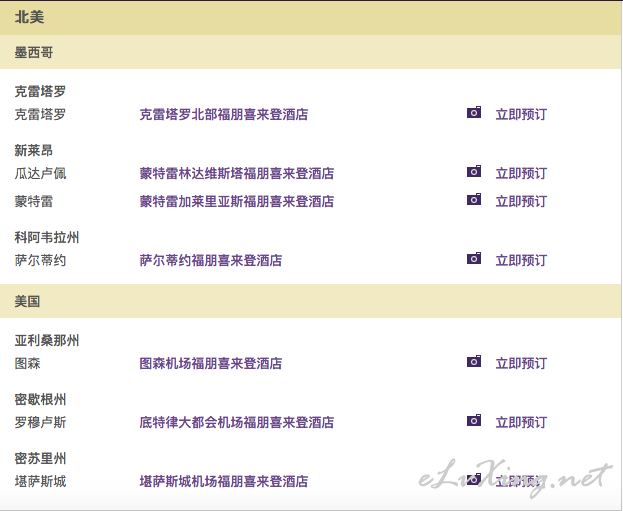The width and height of the screenshot is (623, 511).
Task: Click camera icon for 底特律大都会机场福朋喜来登酒店
Action: [474, 420]
